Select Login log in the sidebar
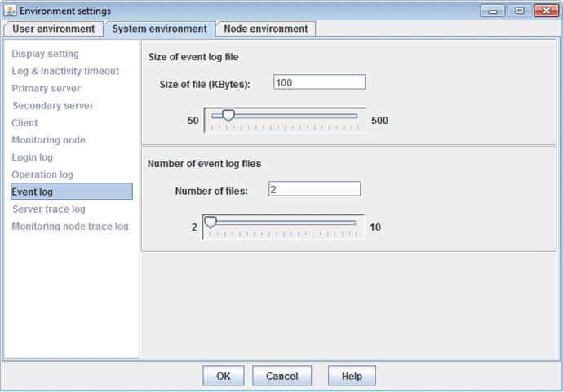The height and width of the screenshot is (392, 563). click(x=32, y=157)
